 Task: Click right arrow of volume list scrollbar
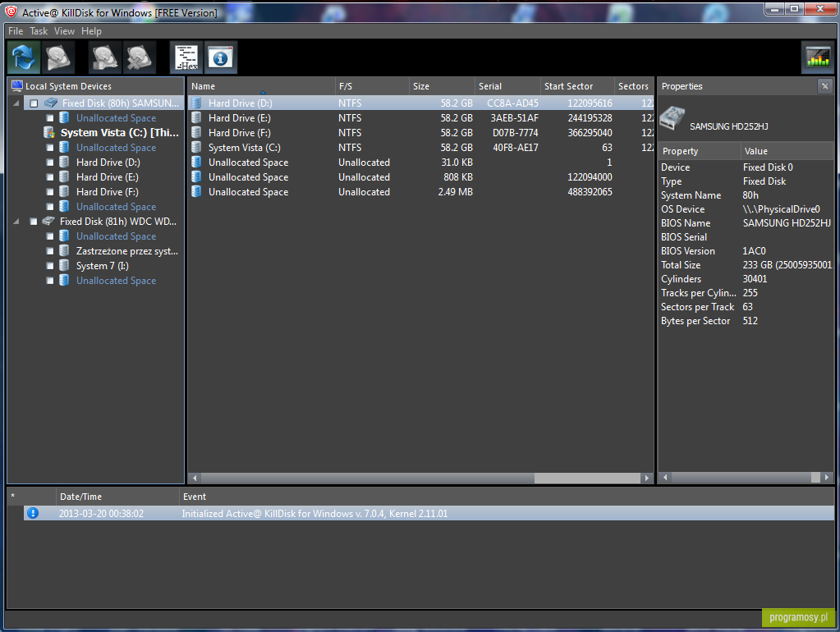646,478
